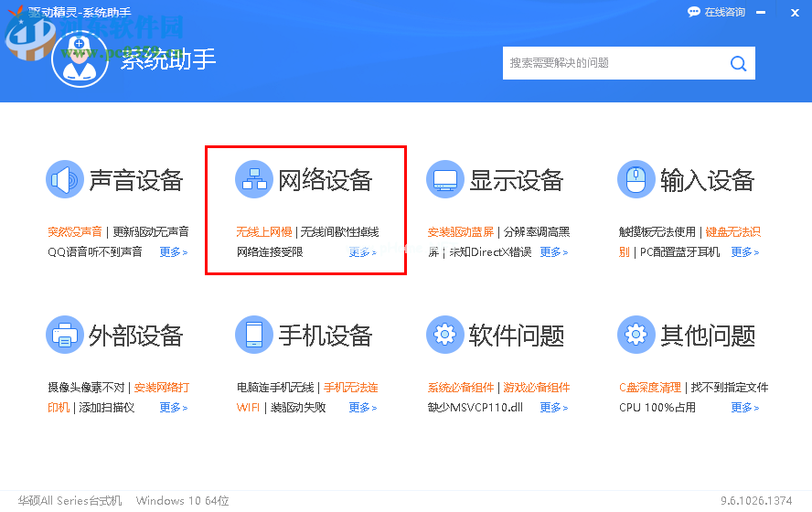This screenshot has height=512, width=812.
Task: Select the 输入设备 heading
Action: [707, 180]
